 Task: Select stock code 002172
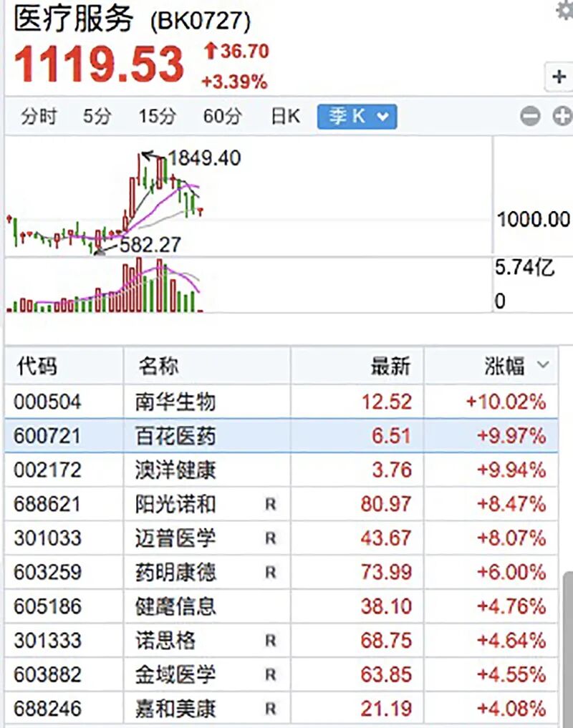pyautogui.click(x=47, y=470)
